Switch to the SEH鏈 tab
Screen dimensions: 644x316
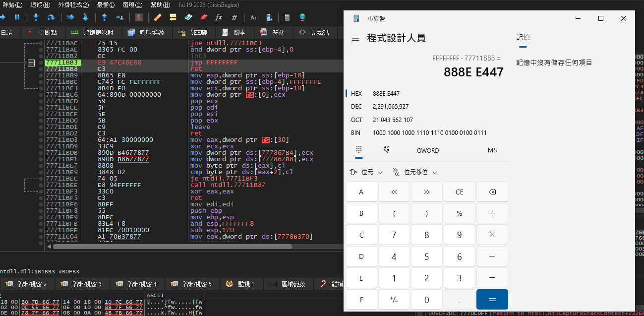pos(194,32)
